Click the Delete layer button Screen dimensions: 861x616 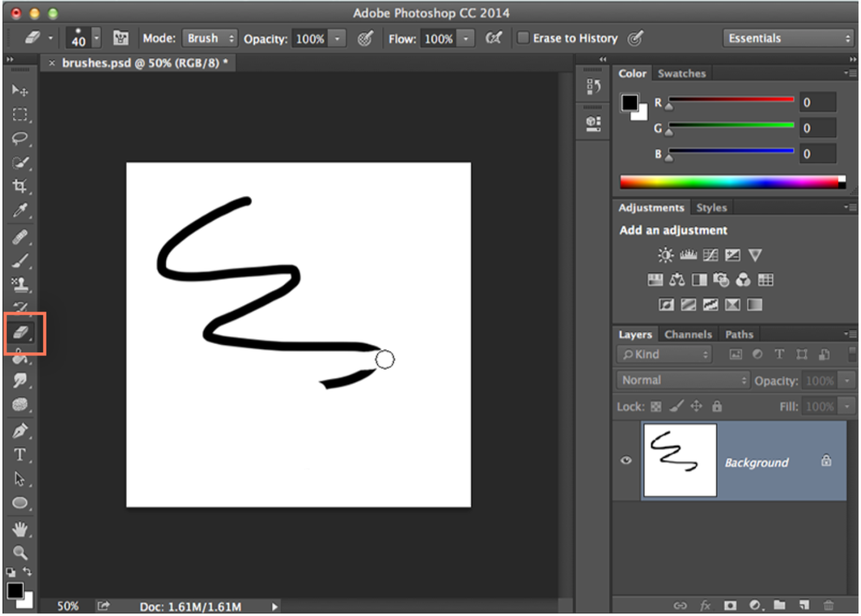pos(830,603)
